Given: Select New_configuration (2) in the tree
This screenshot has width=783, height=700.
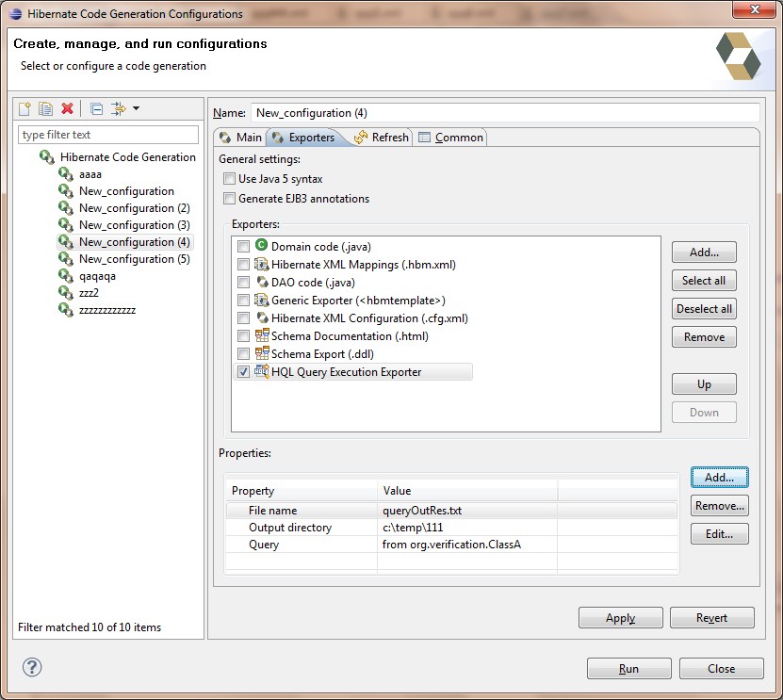Looking at the screenshot, I should tap(135, 207).
